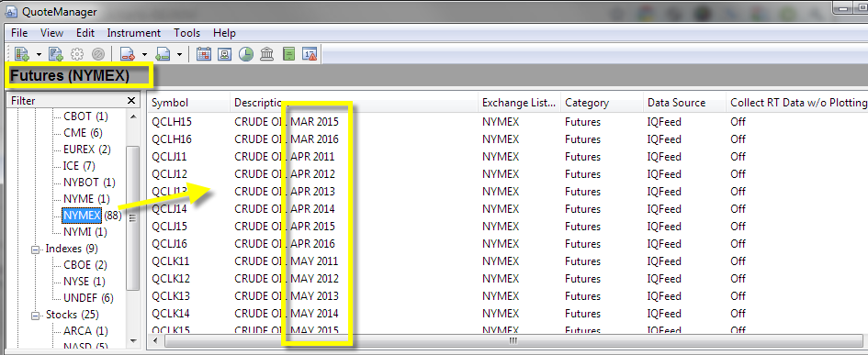Select NYMI (1) in filter tree
The image size is (868, 355).
click(x=85, y=232)
